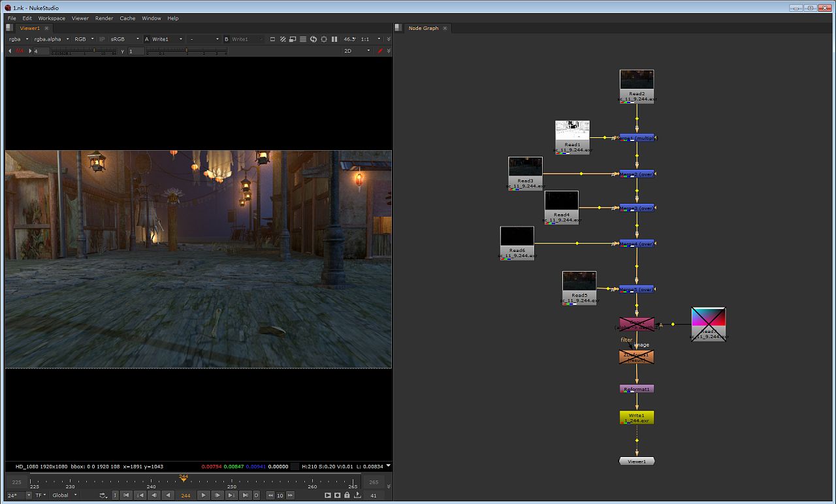Open the 24 fps dropdown

[19, 496]
